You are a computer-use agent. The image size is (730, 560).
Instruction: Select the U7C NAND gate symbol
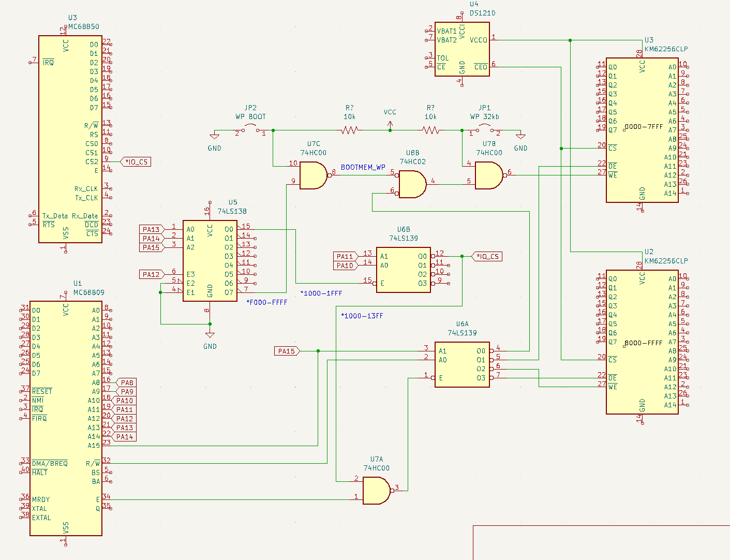(314, 175)
